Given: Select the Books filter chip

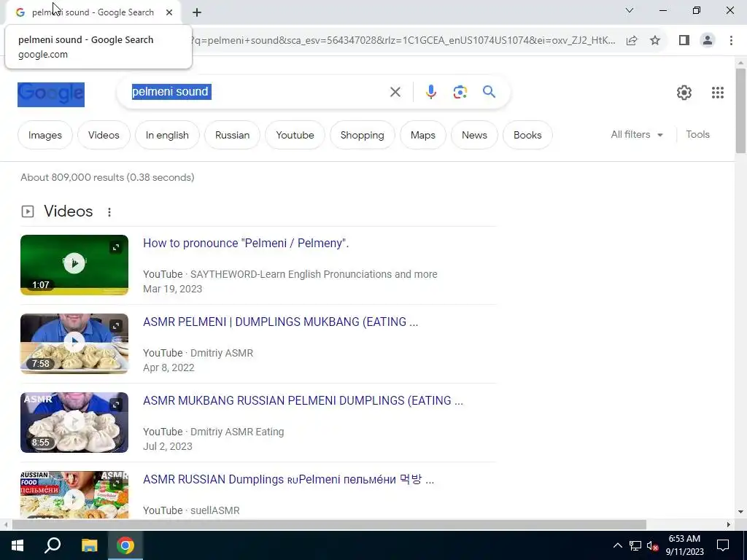Looking at the screenshot, I should click(527, 135).
